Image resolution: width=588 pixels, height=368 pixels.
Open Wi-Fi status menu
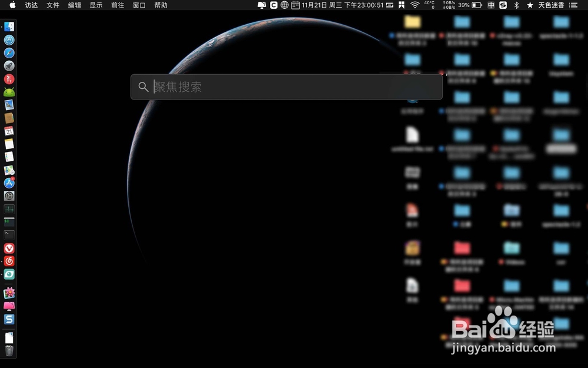pyautogui.click(x=415, y=5)
